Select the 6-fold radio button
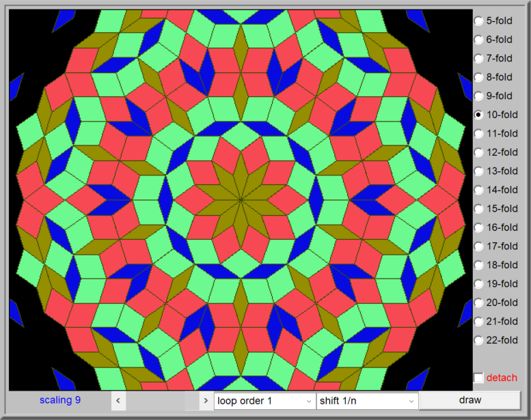 (478, 40)
